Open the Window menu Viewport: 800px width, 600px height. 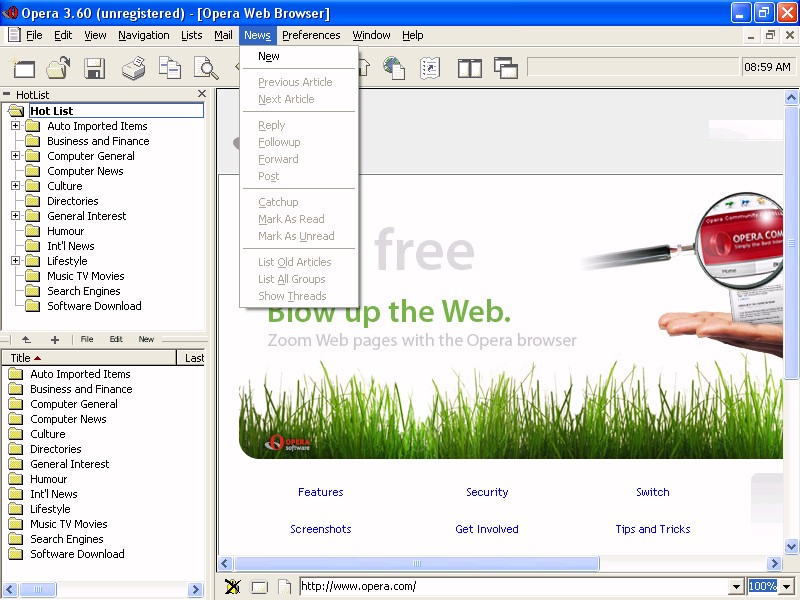tap(371, 35)
